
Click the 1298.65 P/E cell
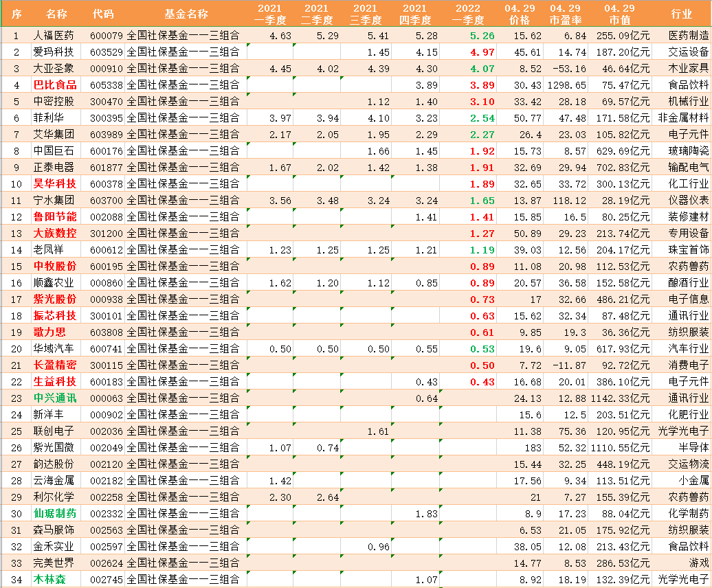567,85
